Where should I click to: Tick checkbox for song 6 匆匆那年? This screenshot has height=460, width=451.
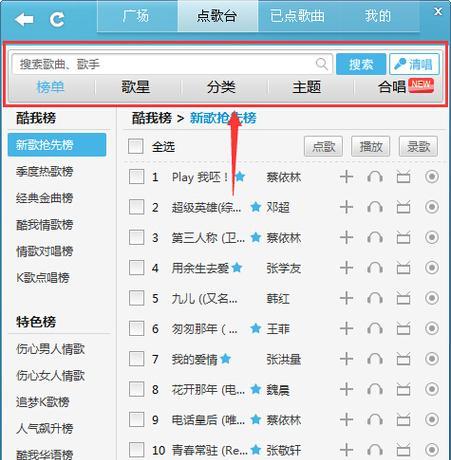click(x=136, y=328)
